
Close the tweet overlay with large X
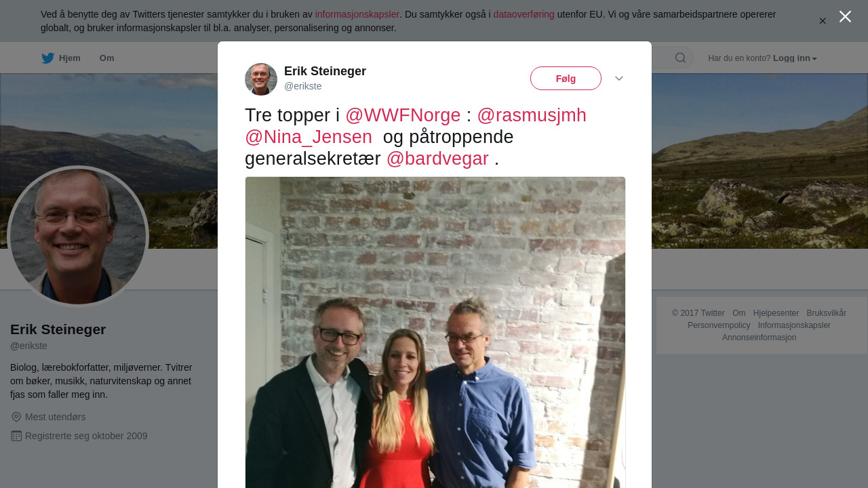845,16
